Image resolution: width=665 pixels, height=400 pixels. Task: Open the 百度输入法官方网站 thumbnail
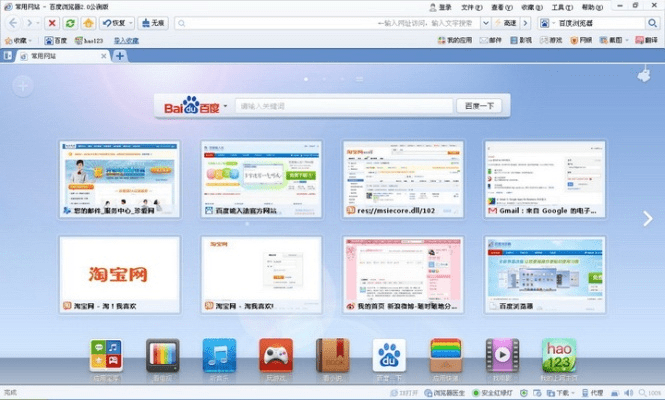261,179
